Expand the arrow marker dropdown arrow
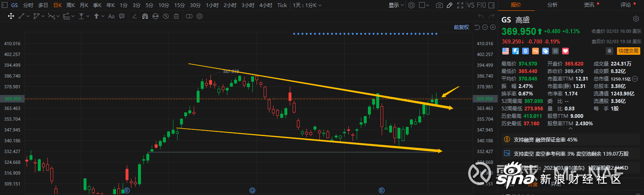Screen dimensions: 644x195 102,16
